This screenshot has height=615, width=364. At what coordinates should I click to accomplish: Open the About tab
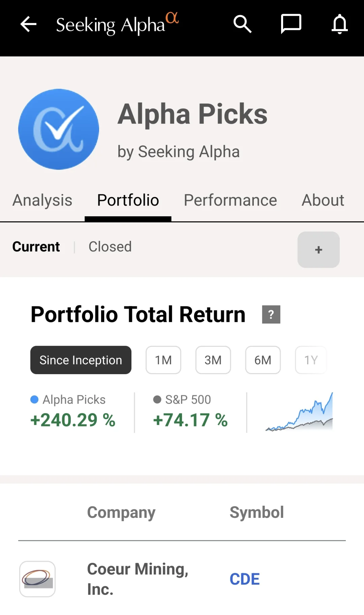click(323, 200)
